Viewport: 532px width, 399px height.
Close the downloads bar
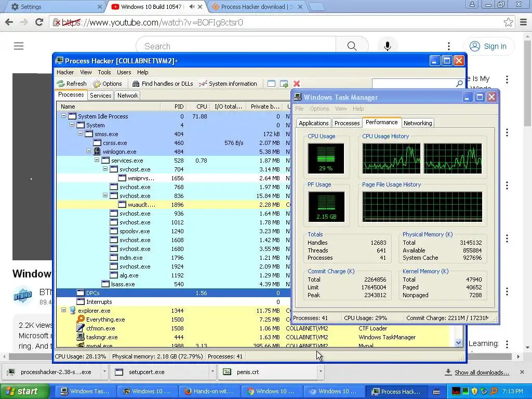click(x=522, y=372)
